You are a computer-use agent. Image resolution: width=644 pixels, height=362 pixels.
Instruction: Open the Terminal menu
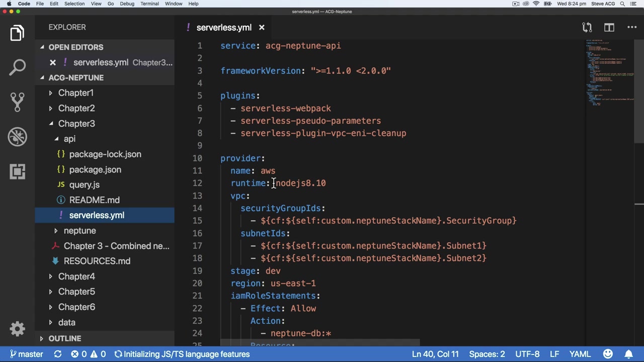coord(149,4)
